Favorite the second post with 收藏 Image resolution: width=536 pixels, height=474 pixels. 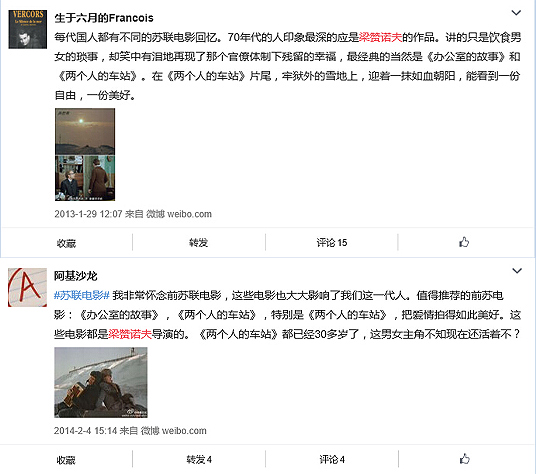tap(66, 460)
